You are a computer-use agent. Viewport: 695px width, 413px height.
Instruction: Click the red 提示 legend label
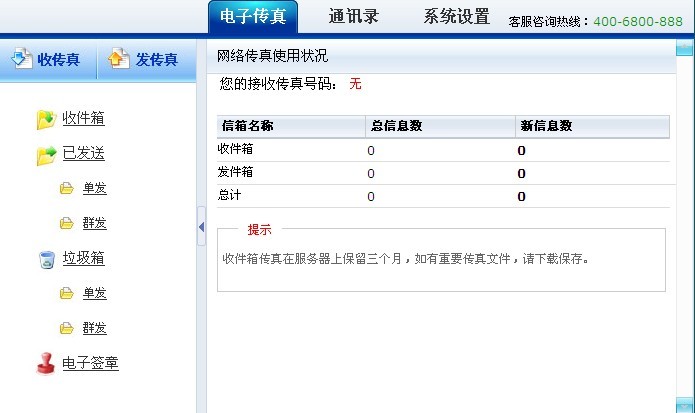pyautogui.click(x=259, y=230)
